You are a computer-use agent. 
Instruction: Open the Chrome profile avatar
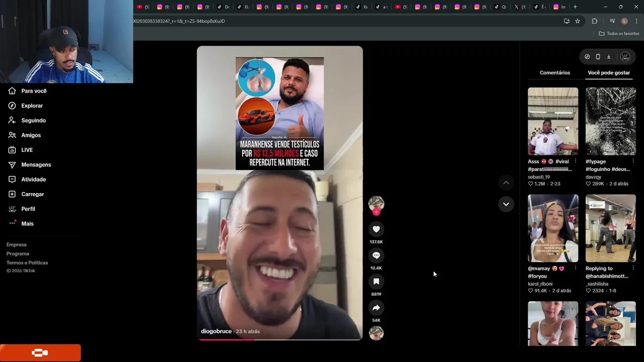click(x=624, y=21)
